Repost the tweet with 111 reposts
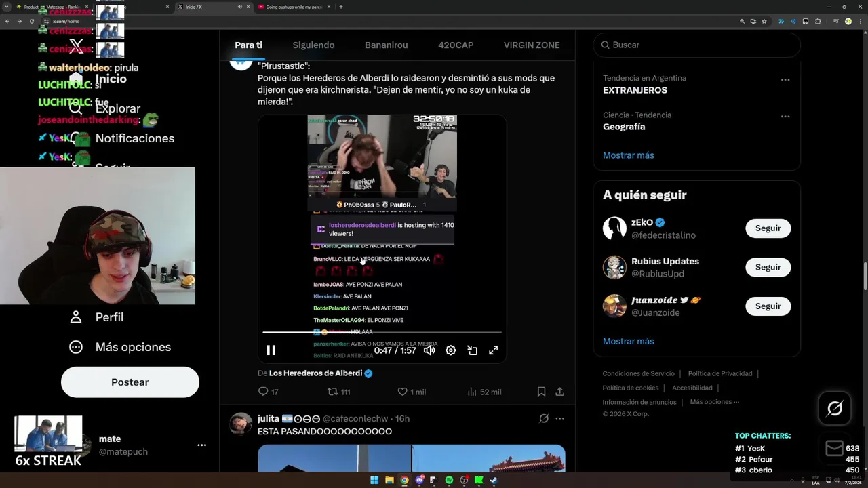Screen dimensions: 868x488 click(338, 392)
